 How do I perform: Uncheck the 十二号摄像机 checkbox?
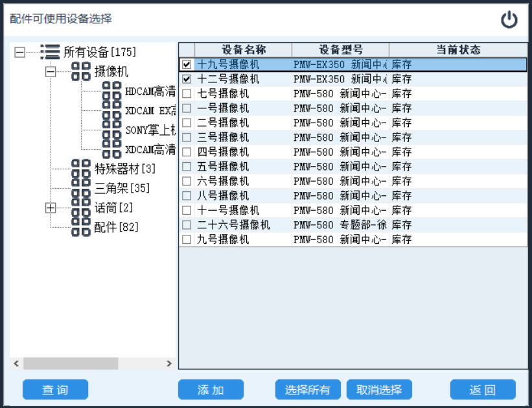pyautogui.click(x=187, y=79)
